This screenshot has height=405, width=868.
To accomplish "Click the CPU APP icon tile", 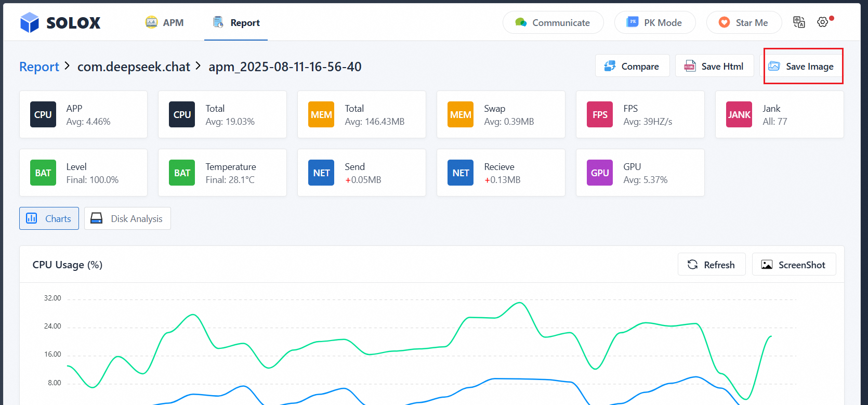I will point(43,114).
